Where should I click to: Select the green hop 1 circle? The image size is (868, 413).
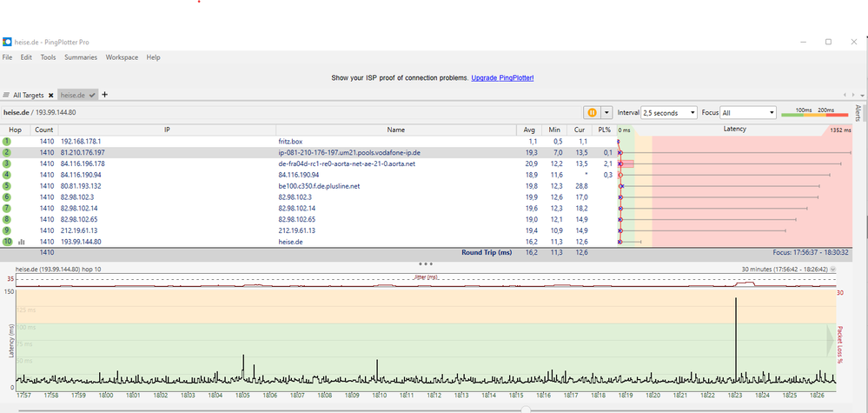(7, 141)
